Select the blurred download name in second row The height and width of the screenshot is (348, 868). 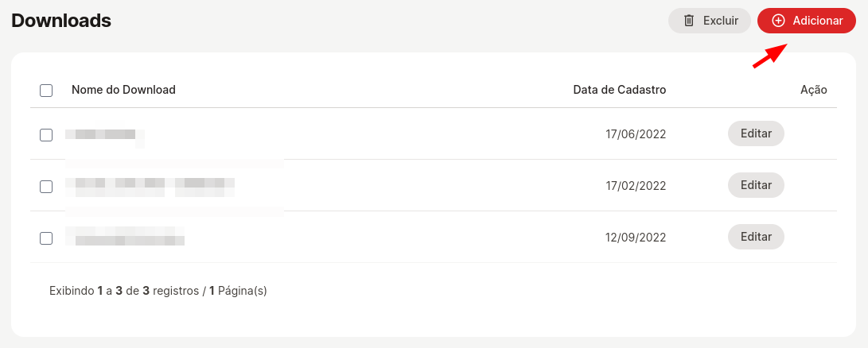(150, 187)
